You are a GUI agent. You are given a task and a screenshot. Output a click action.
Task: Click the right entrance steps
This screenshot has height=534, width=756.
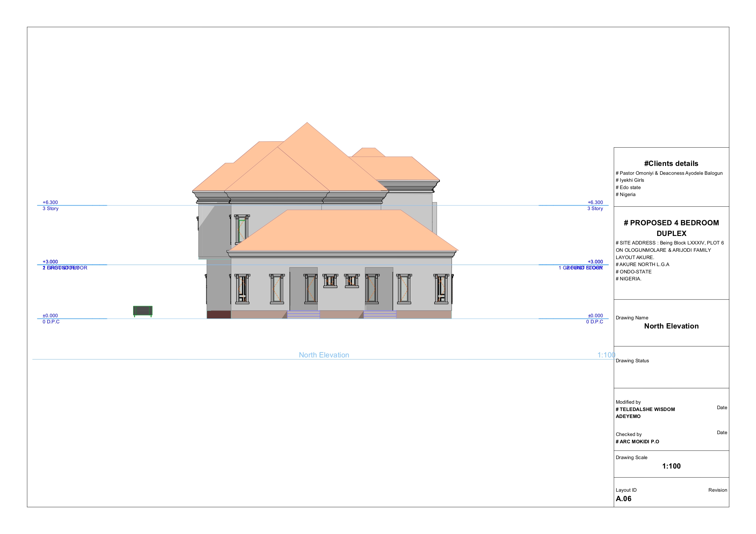tap(380, 314)
